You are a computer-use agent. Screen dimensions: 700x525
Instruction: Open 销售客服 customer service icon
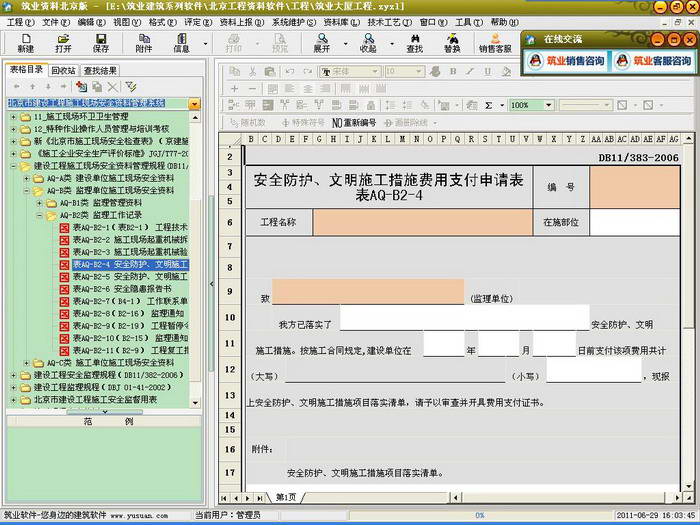(x=495, y=43)
